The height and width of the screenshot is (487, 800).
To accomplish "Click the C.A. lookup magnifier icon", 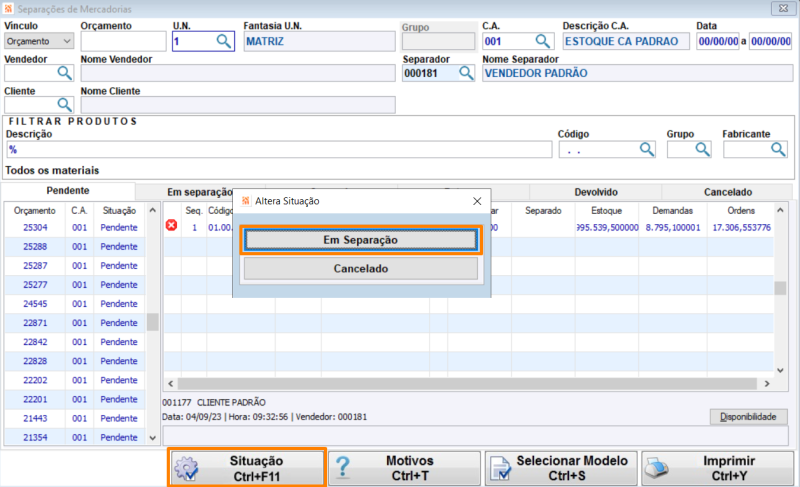I will 542,41.
